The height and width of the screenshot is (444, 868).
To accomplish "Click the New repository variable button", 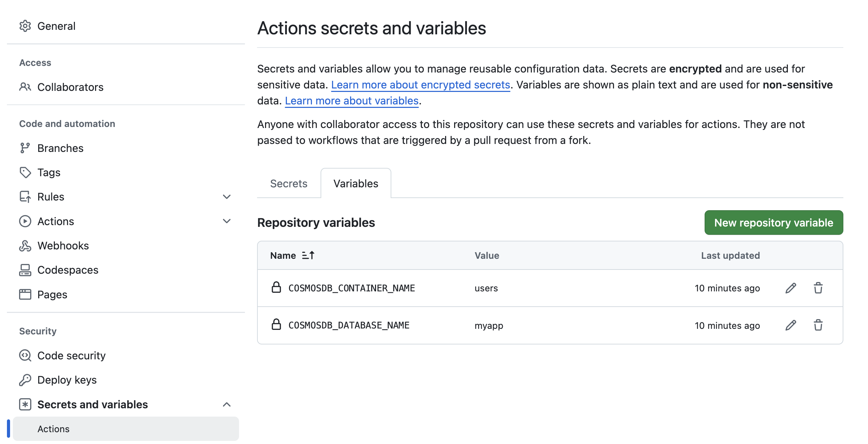I will tap(774, 222).
